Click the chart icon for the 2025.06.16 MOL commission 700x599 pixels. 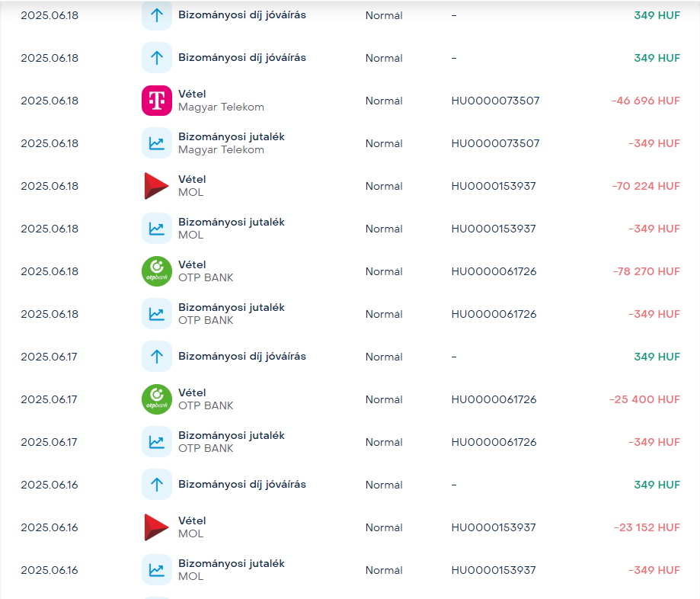pyautogui.click(x=157, y=570)
